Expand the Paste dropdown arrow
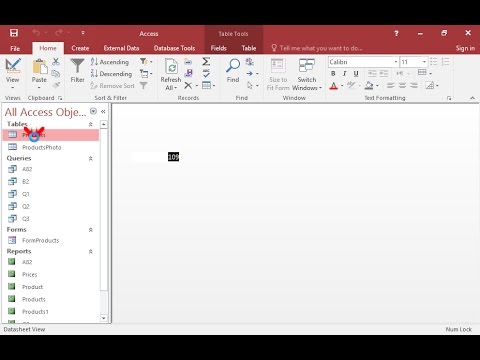Screen dimensions: 480x360 (39, 88)
